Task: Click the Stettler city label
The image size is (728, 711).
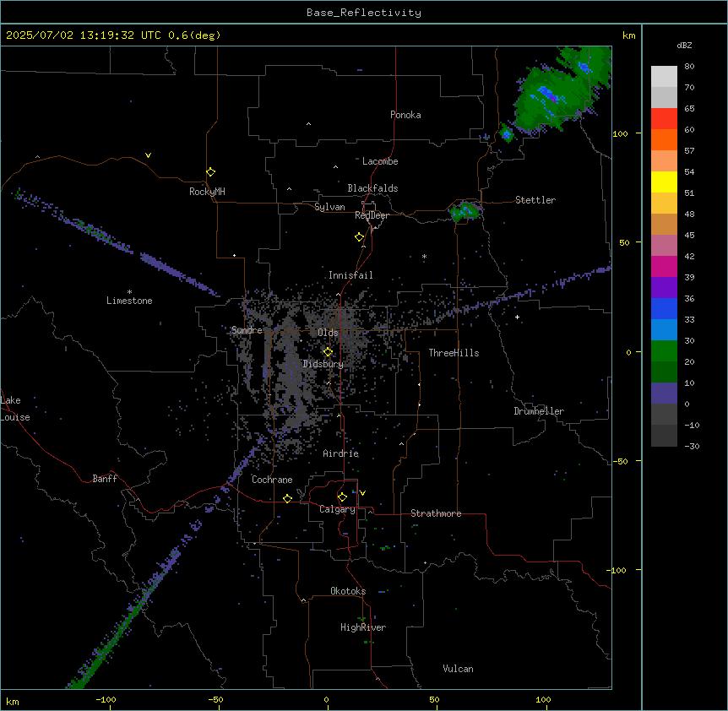Action: coord(535,200)
